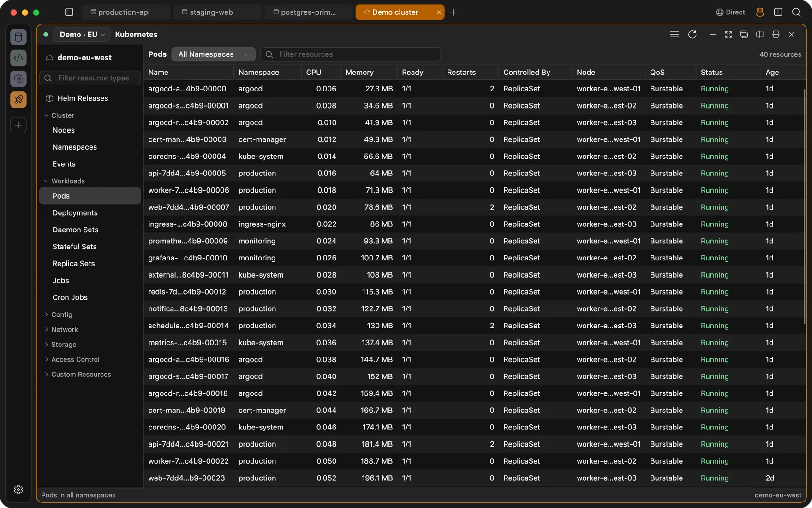This screenshot has width=812, height=508.
Task: Add a new tab with the plus button
Action: pyautogui.click(x=453, y=12)
